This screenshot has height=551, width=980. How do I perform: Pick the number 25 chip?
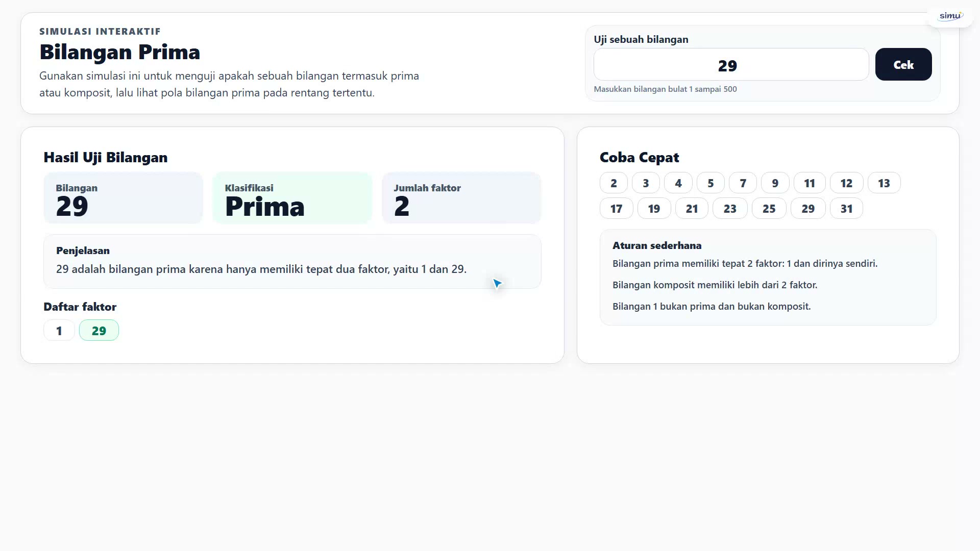click(x=769, y=209)
